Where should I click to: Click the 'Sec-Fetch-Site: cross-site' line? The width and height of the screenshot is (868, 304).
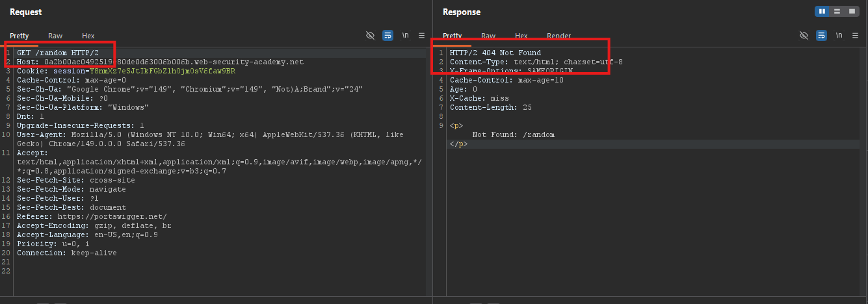[76, 180]
